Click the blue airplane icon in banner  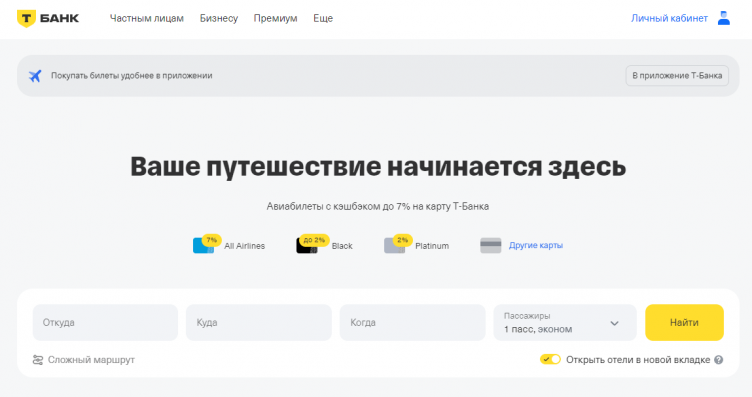pos(35,76)
